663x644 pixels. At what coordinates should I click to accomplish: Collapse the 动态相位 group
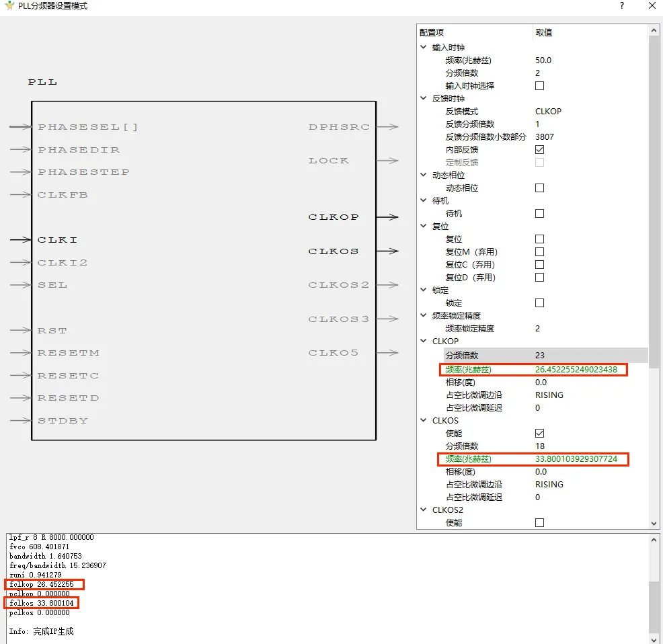tap(423, 175)
